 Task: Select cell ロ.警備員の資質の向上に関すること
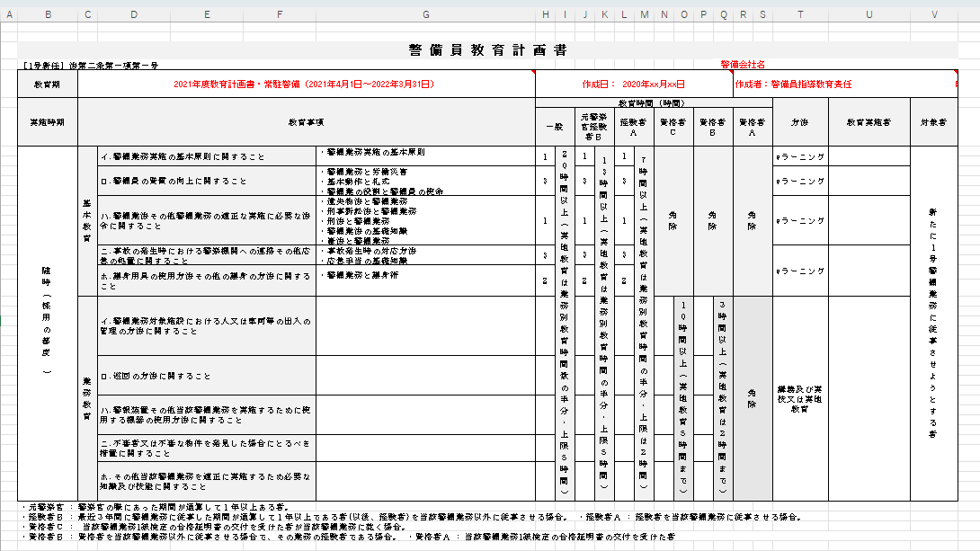(x=207, y=181)
